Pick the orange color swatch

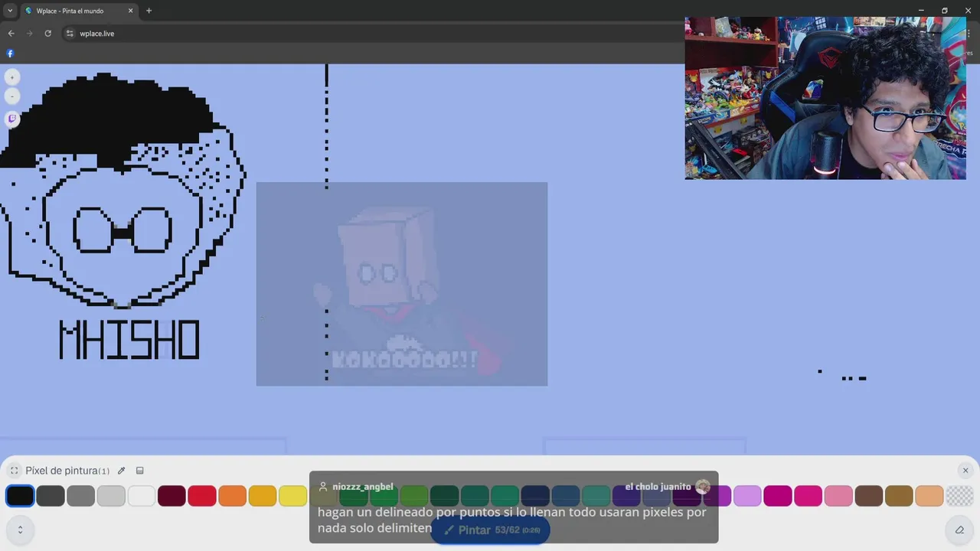(x=232, y=496)
